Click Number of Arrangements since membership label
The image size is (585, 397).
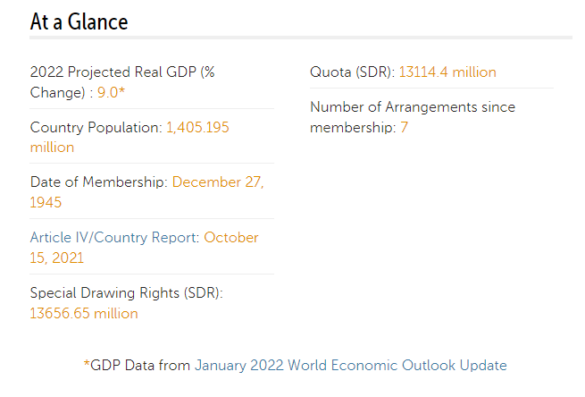coord(413,117)
